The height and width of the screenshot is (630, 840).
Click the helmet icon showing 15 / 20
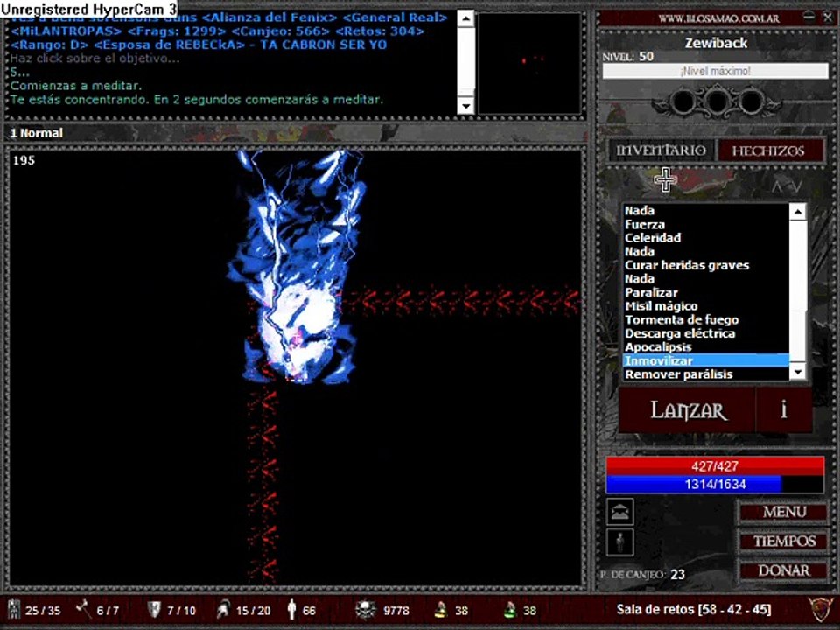tap(223, 609)
